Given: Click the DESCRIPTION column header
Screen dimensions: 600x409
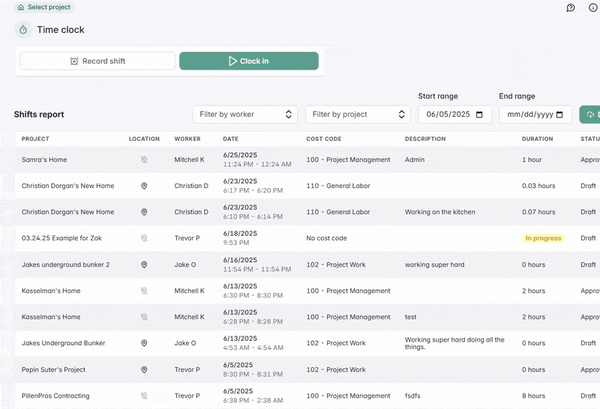Looking at the screenshot, I should pos(425,139).
